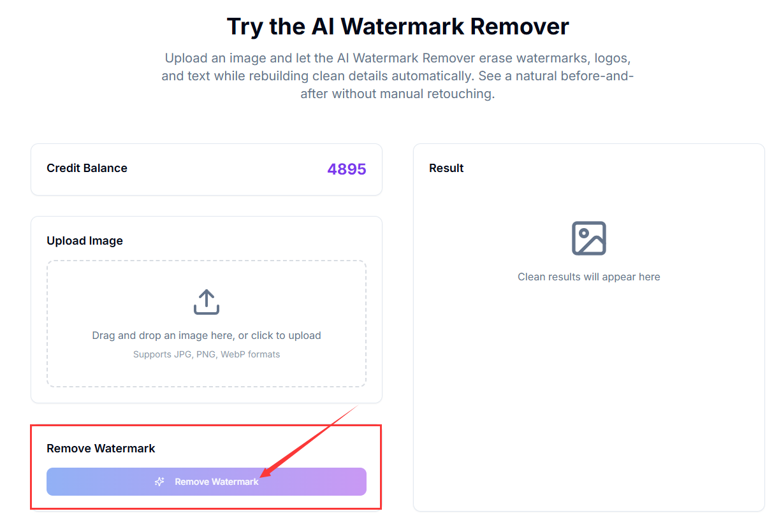Viewport: 779px width, 532px height.
Task: Click the Upload Image section title
Action: pyautogui.click(x=84, y=240)
